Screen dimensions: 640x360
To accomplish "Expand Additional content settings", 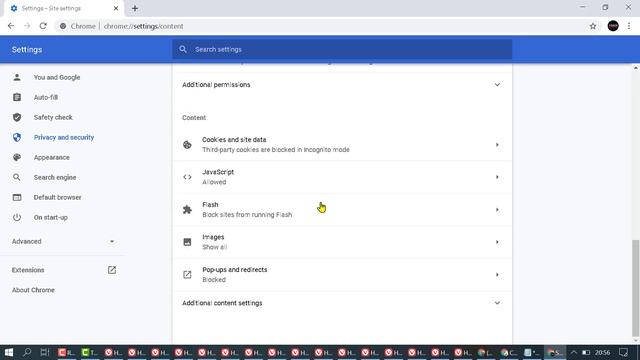I will tap(342, 303).
